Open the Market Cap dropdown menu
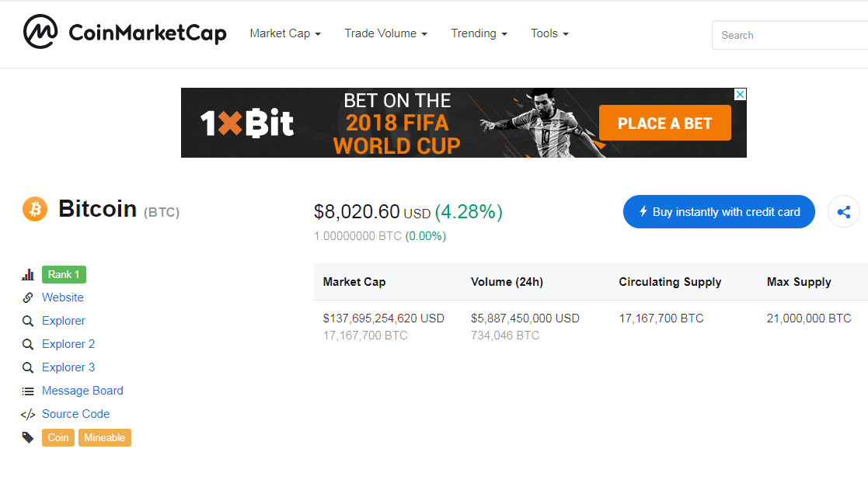 (x=285, y=33)
